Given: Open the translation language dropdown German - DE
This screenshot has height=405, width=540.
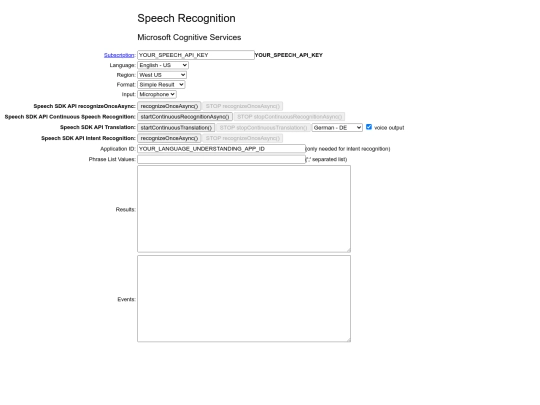Looking at the screenshot, I should tap(337, 127).
